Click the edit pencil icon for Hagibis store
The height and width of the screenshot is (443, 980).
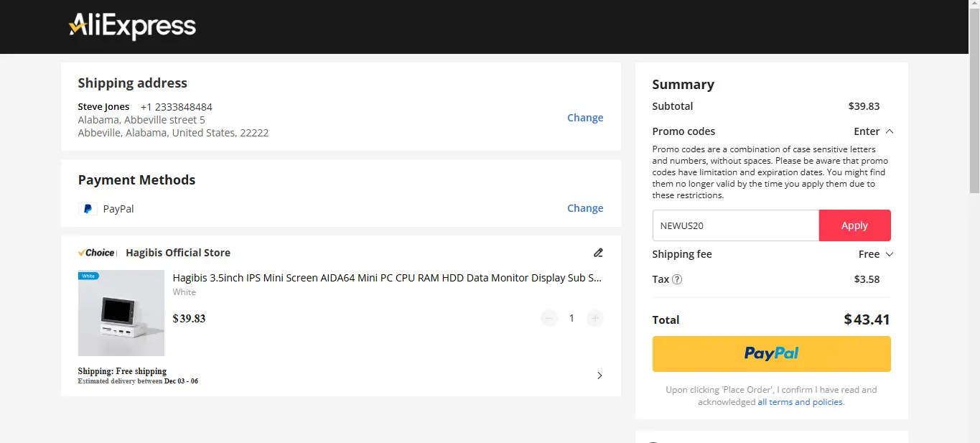(x=598, y=253)
